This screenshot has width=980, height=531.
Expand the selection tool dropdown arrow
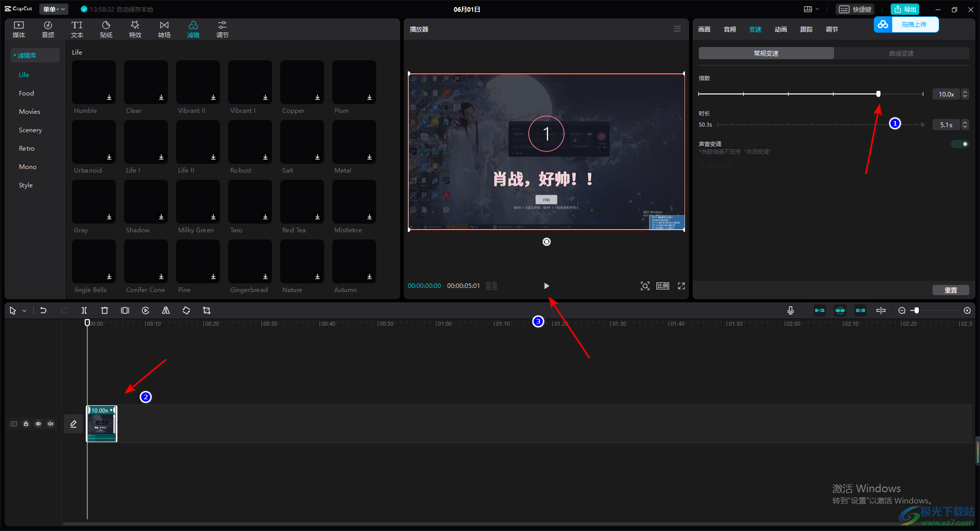(x=24, y=311)
